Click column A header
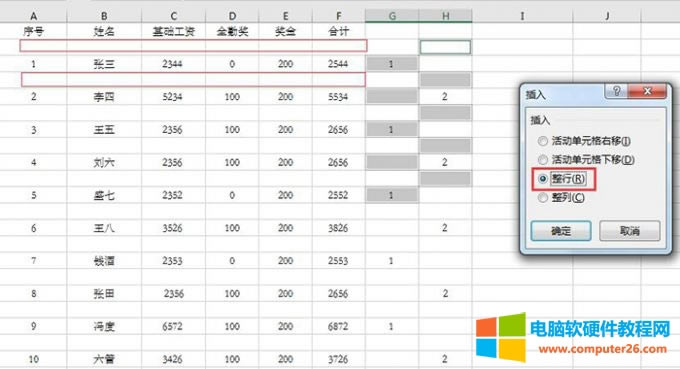The width and height of the screenshot is (680, 369). 33,16
